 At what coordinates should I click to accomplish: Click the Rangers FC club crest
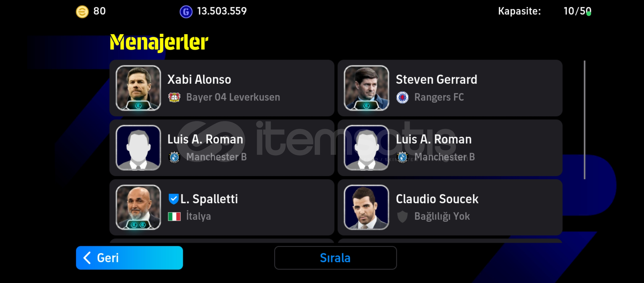point(402,97)
